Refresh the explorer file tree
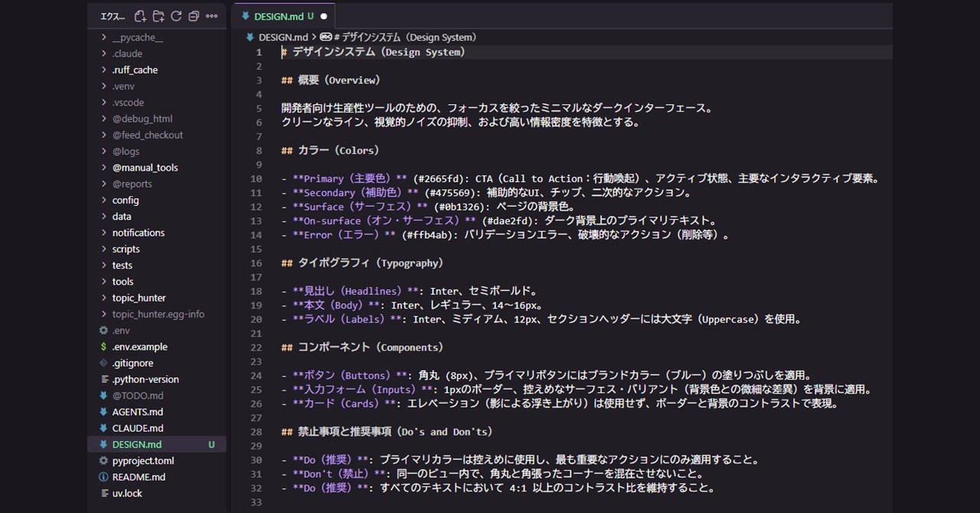The image size is (980, 513). (176, 16)
